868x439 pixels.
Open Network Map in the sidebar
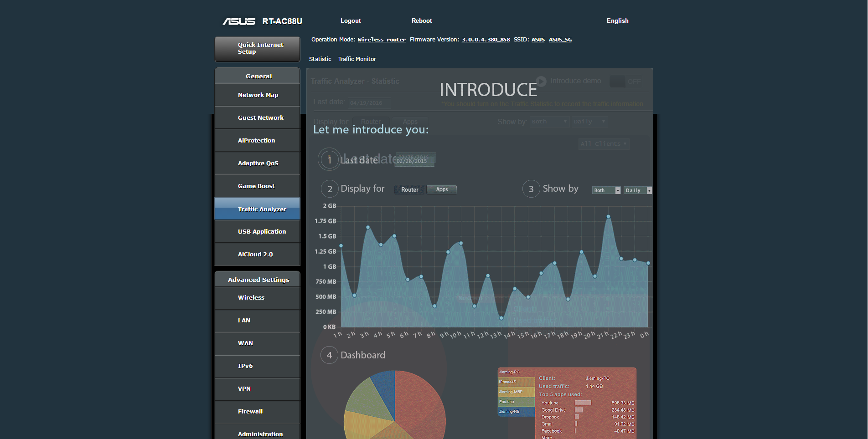(x=258, y=95)
